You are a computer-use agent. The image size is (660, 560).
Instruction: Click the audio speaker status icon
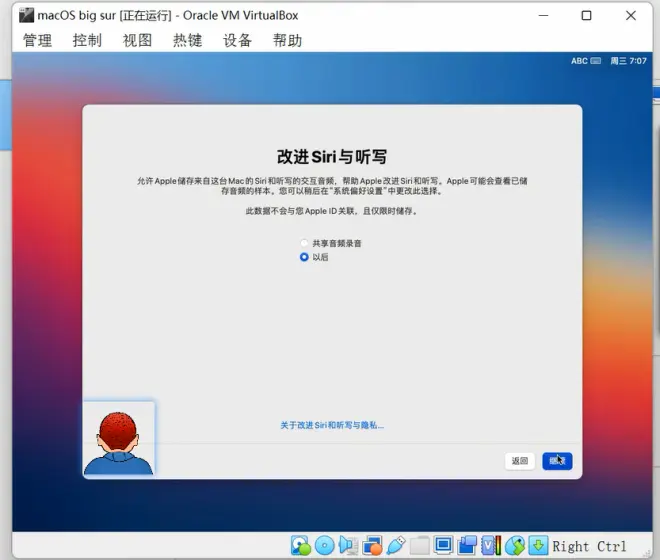click(348, 546)
